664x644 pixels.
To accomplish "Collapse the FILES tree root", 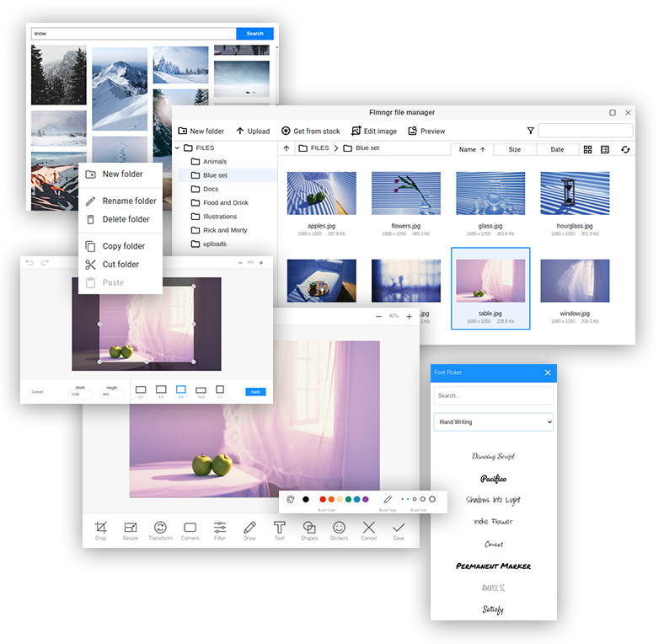I will click(x=177, y=148).
